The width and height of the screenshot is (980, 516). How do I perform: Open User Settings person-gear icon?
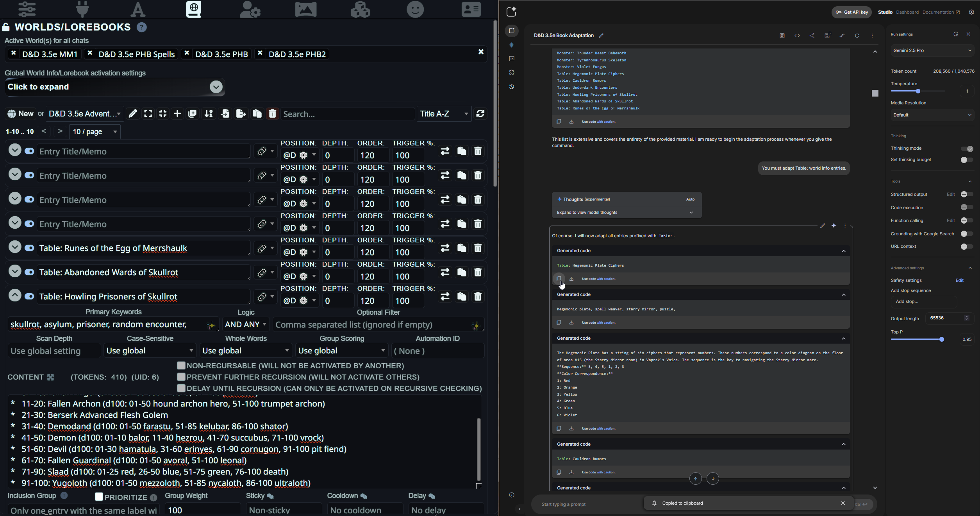pos(250,9)
